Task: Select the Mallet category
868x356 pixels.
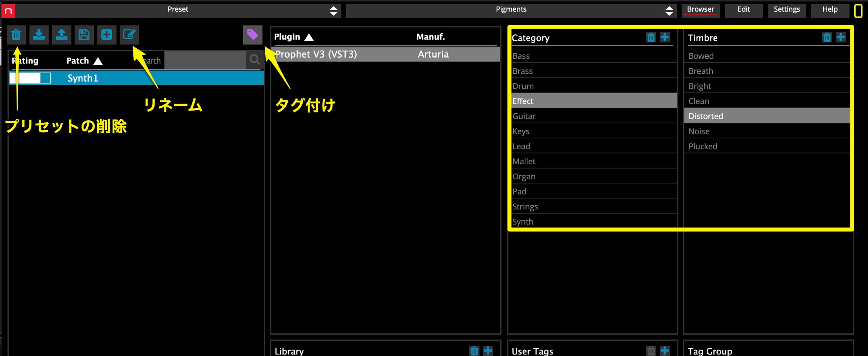Action: point(594,161)
